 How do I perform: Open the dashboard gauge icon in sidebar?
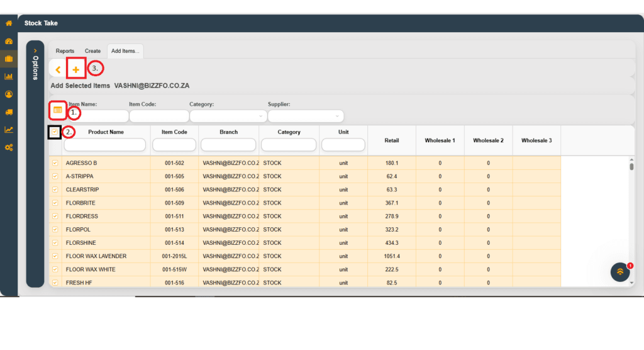9,41
